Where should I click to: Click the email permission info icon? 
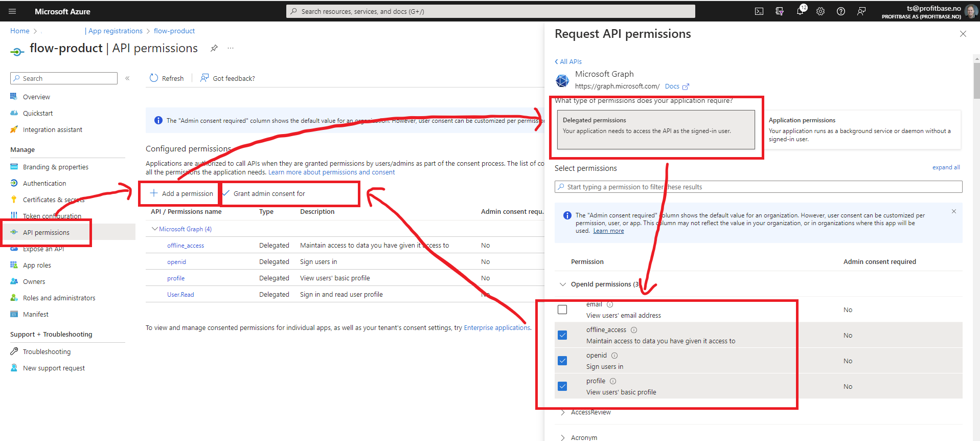[610, 304]
